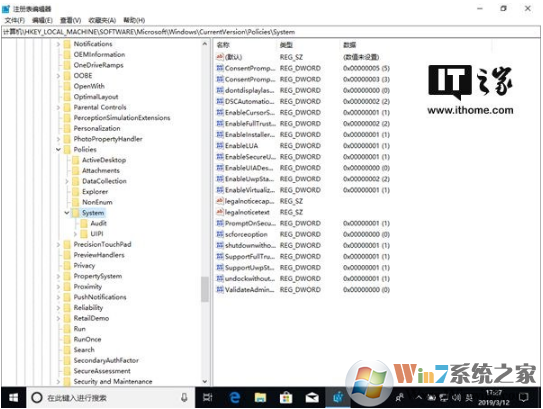
Task: Open Microsoft Edge from the taskbar
Action: 235,398
